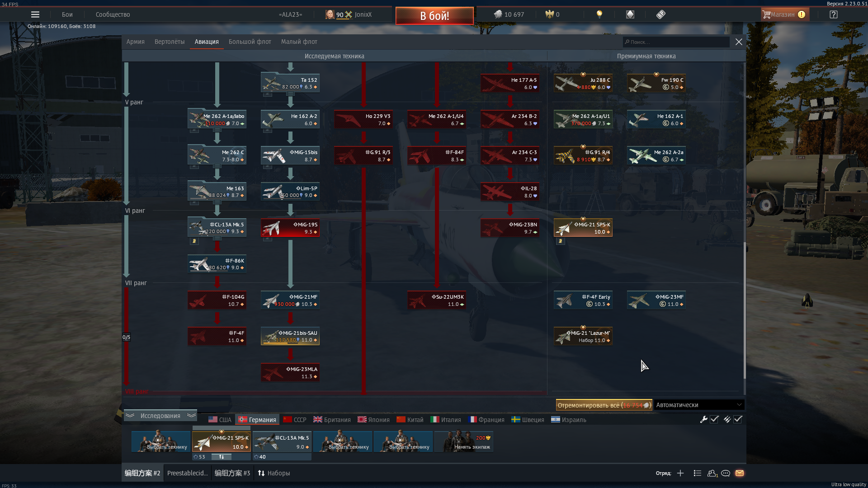Select the США nation tab
Screen dimensions: 868x488
[220, 420]
